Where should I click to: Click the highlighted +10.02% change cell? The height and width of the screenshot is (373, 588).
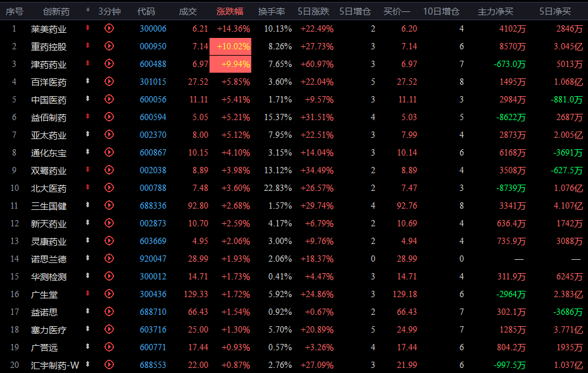[234, 46]
